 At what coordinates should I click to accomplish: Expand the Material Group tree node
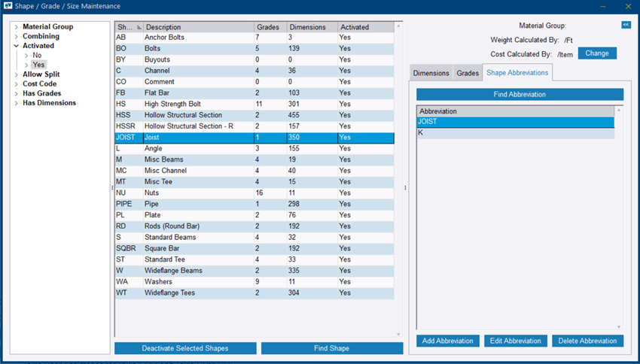pyautogui.click(x=16, y=27)
